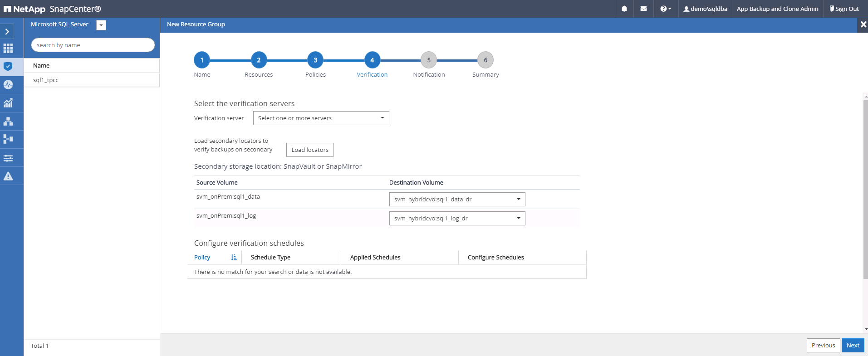
Task: Click the Source Volume column header
Action: click(217, 183)
